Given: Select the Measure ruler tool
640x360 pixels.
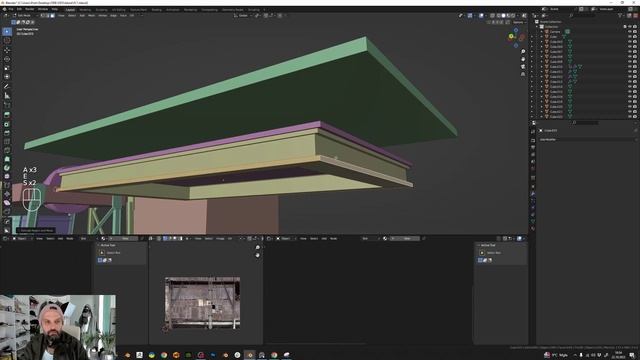Looking at the screenshot, I should [7, 96].
